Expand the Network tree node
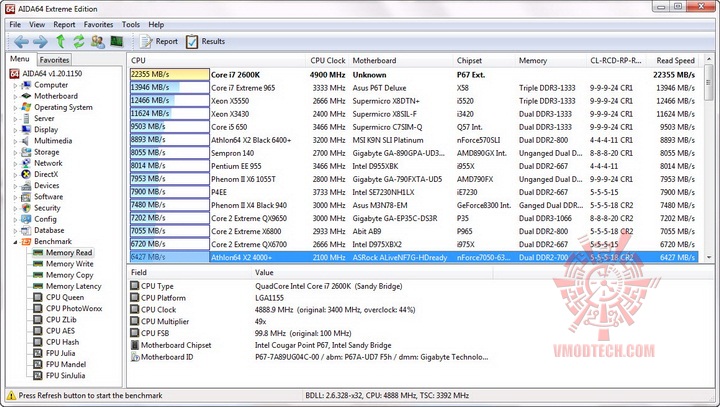 coord(15,163)
